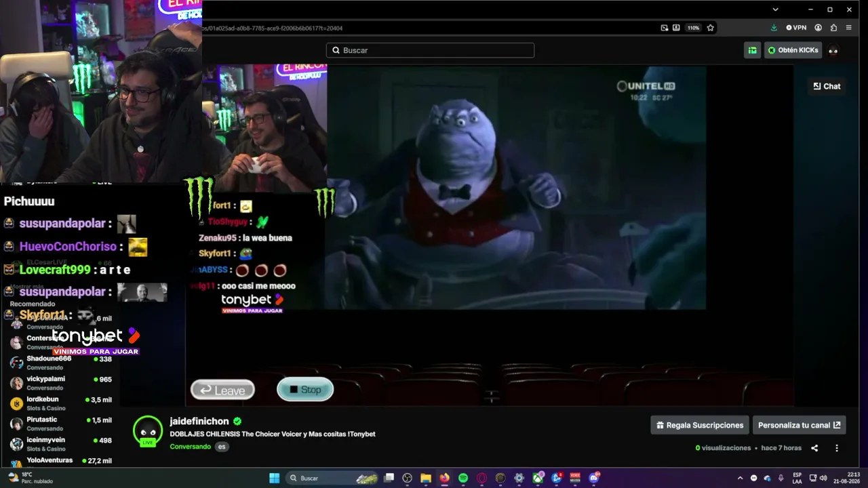Viewport: 868px width, 488px height.
Task: Show hidden system tray icons
Action: [x=740, y=478]
